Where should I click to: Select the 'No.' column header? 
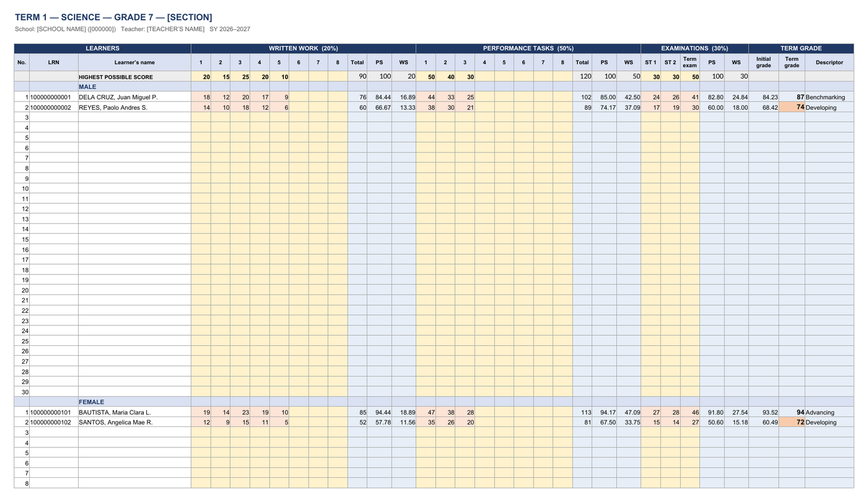(22, 63)
